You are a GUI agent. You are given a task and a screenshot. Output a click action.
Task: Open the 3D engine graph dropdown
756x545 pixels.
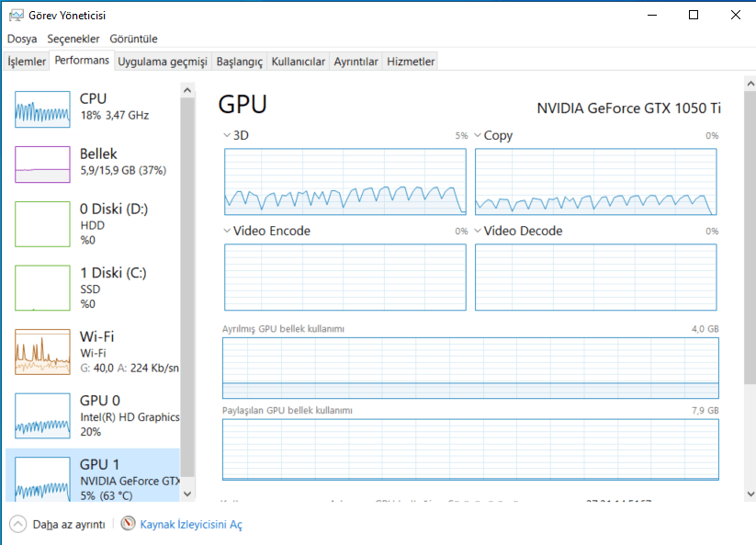point(227,135)
